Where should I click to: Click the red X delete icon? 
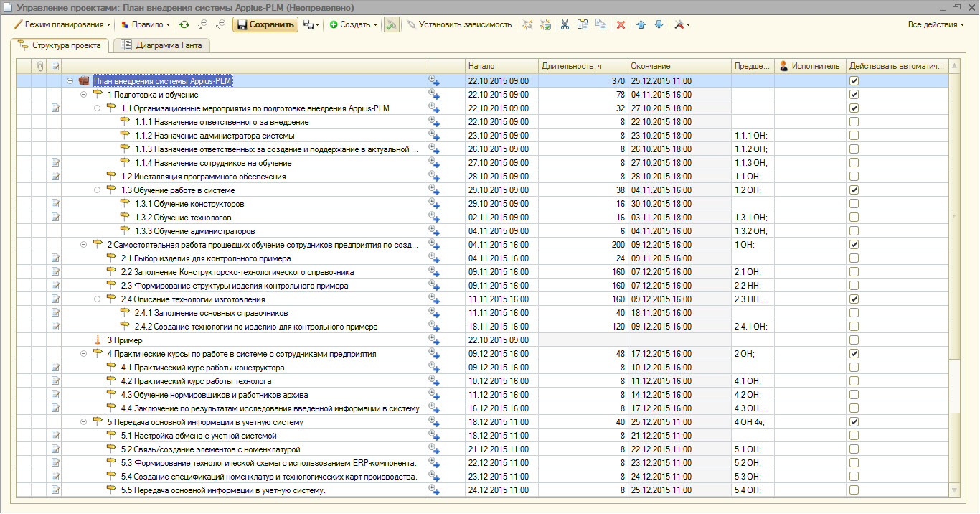(x=621, y=24)
